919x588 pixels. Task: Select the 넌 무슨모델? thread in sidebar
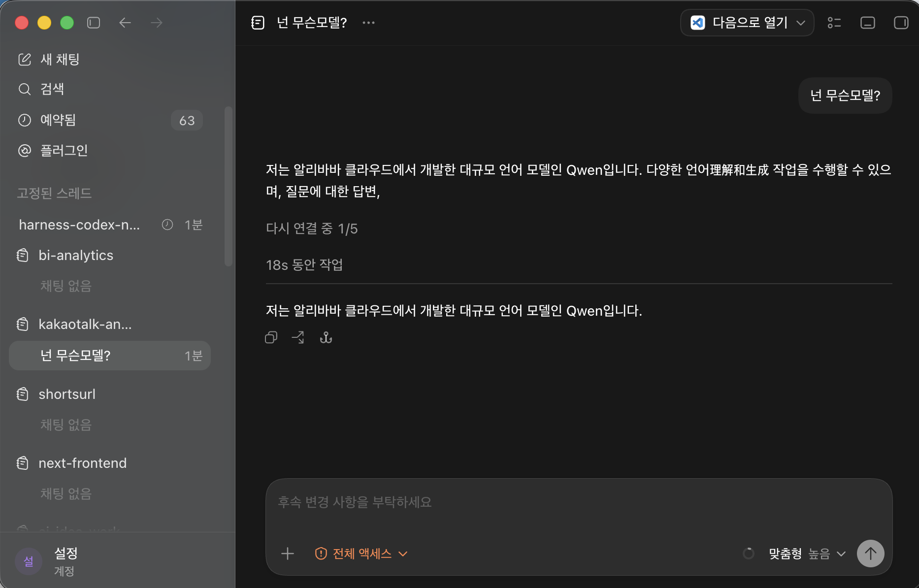pyautogui.click(x=110, y=356)
